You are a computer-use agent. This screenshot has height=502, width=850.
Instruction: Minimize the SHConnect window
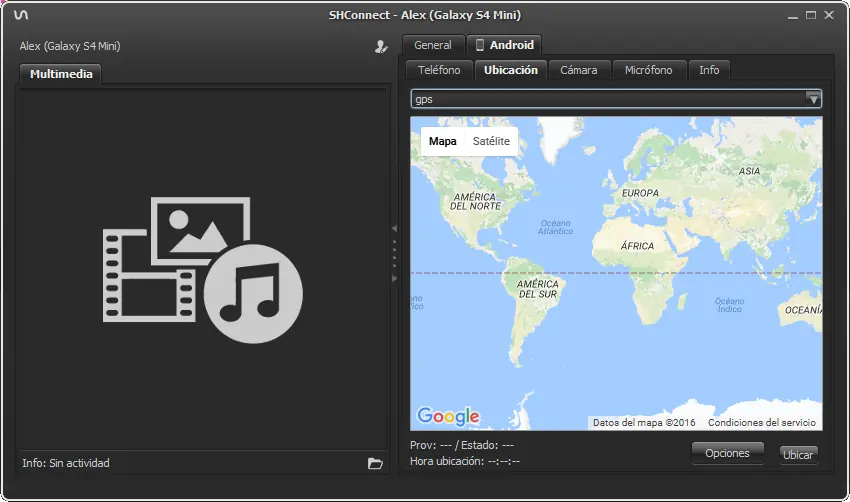[793, 16]
